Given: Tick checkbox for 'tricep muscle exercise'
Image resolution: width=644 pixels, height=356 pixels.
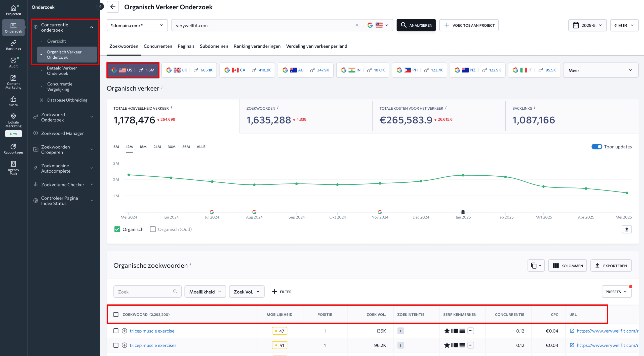Looking at the screenshot, I should [x=116, y=331].
